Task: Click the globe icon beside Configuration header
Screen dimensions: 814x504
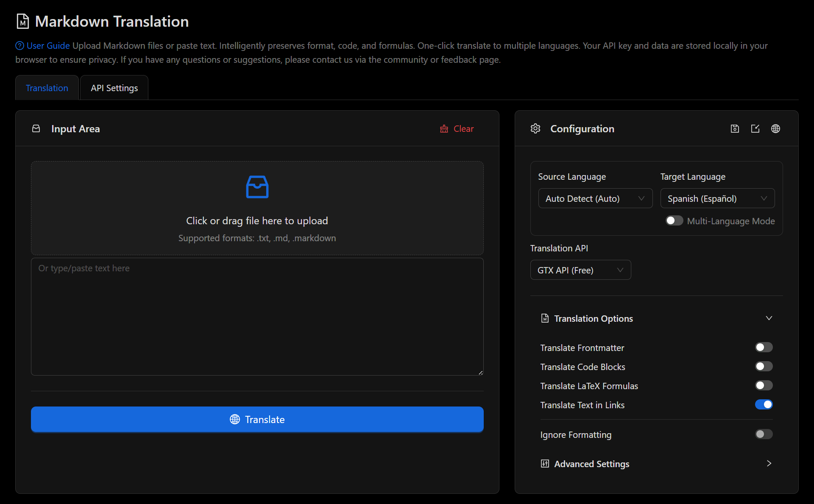Action: pos(775,128)
